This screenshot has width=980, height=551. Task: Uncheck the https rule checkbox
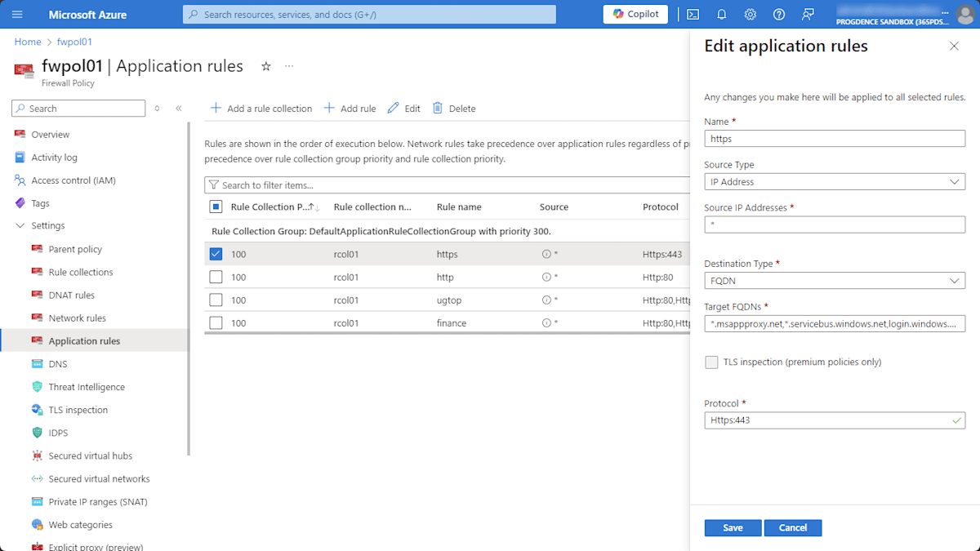click(216, 254)
